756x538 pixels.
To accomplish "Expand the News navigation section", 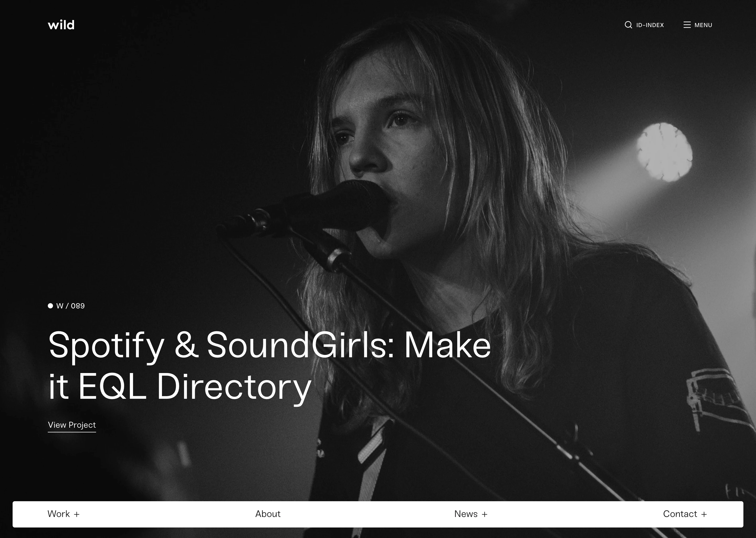I will pyautogui.click(x=471, y=514).
